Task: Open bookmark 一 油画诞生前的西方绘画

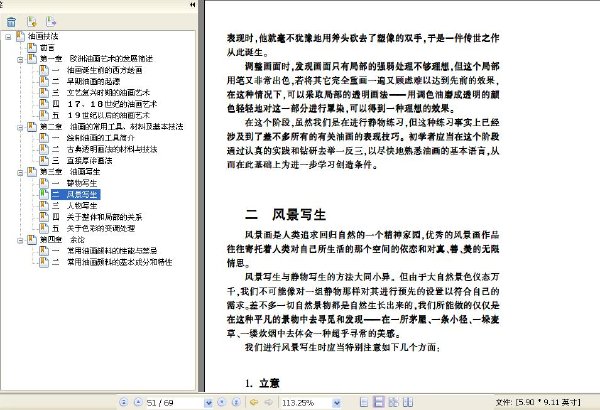Action: tap(98, 70)
